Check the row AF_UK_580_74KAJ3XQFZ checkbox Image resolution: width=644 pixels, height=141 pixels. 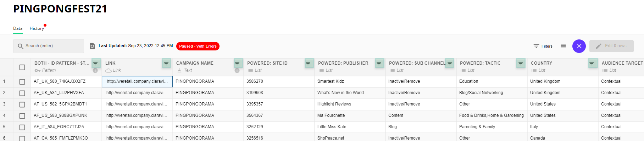coord(22,82)
